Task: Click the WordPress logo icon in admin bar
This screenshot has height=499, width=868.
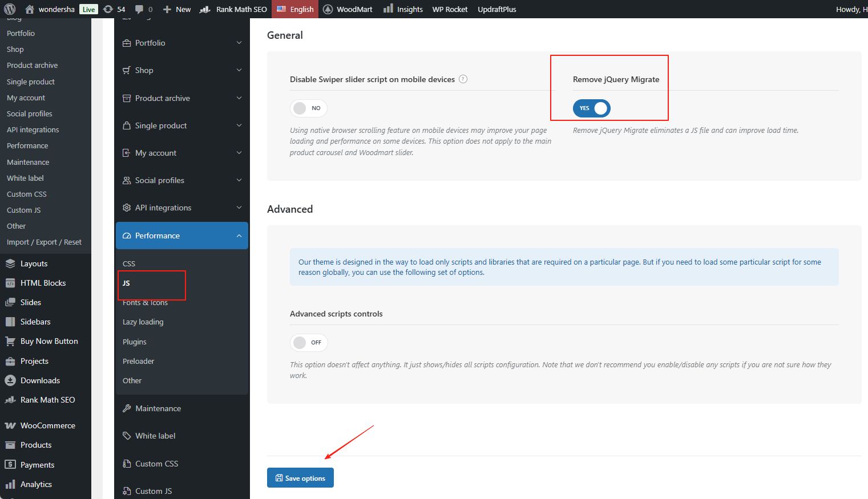Action: pyautogui.click(x=10, y=9)
